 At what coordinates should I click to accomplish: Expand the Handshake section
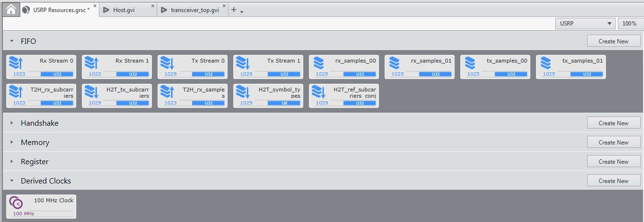(x=12, y=123)
